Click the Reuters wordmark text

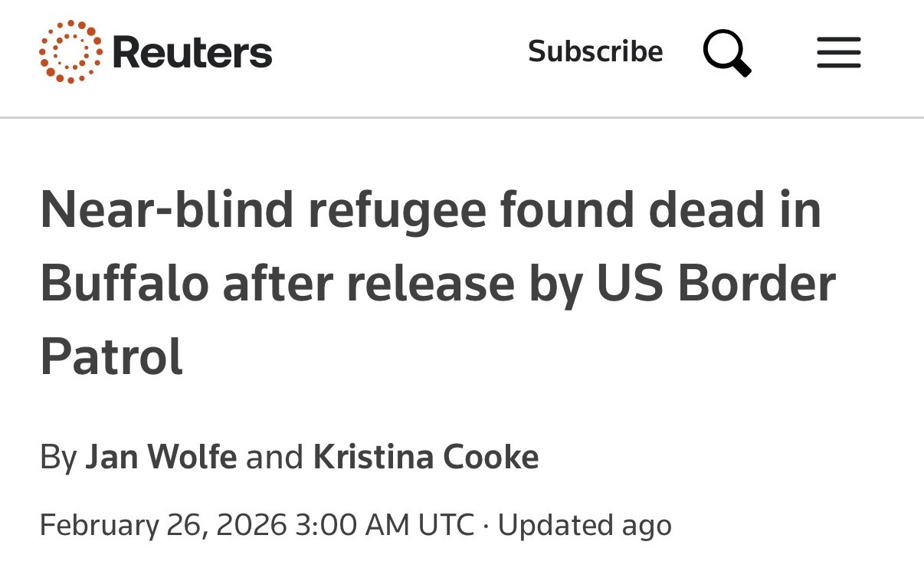point(192,53)
